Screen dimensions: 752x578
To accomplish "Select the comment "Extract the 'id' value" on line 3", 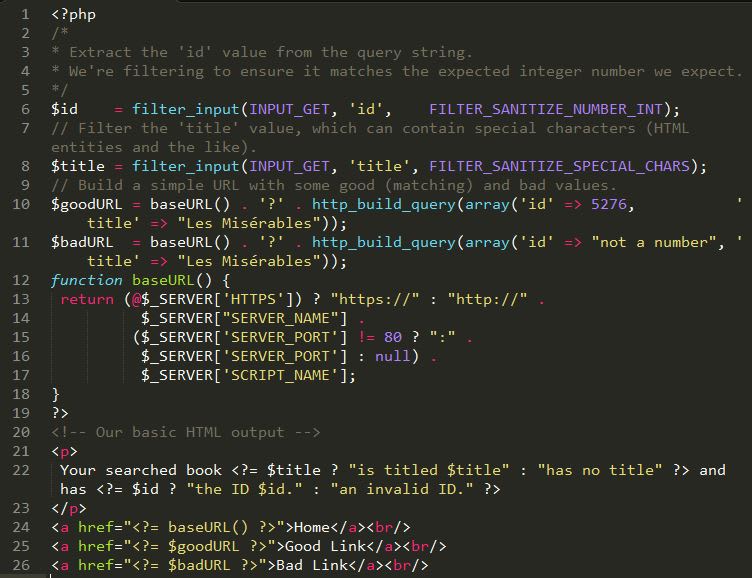I will click(165, 52).
